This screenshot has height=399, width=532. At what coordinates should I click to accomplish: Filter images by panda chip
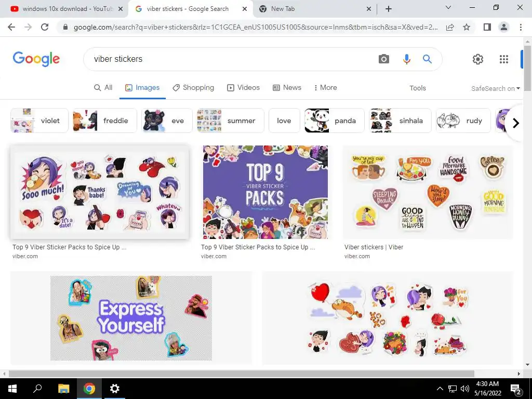click(x=334, y=121)
